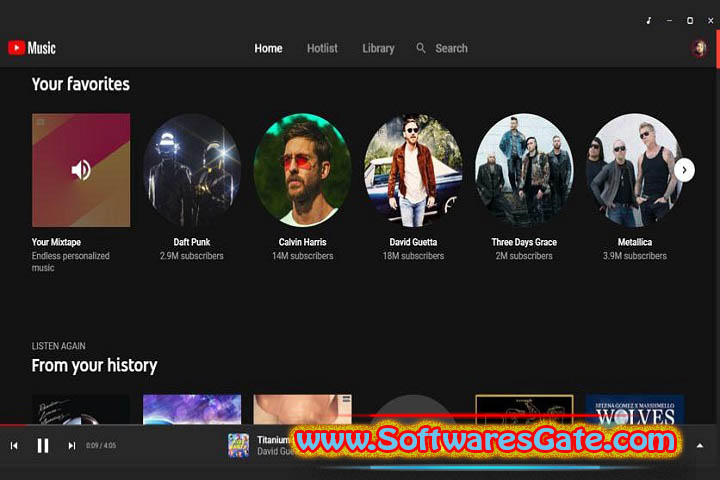The width and height of the screenshot is (720, 480).
Task: Click the 'Your favorites' heading
Action: [81, 84]
